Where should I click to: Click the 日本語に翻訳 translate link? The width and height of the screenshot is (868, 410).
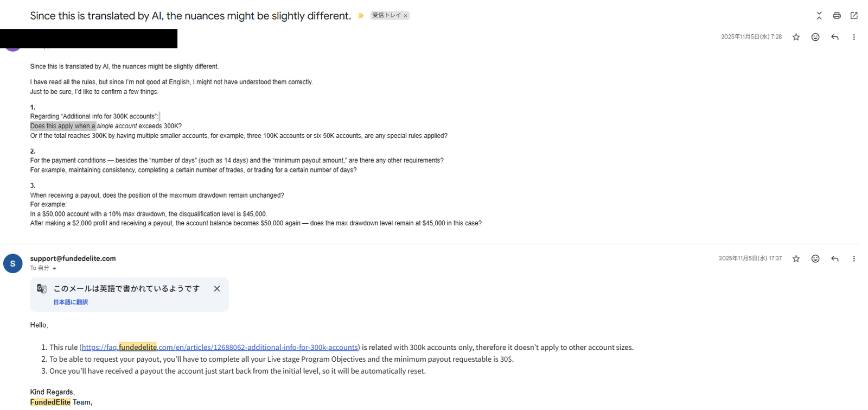pyautogui.click(x=71, y=302)
